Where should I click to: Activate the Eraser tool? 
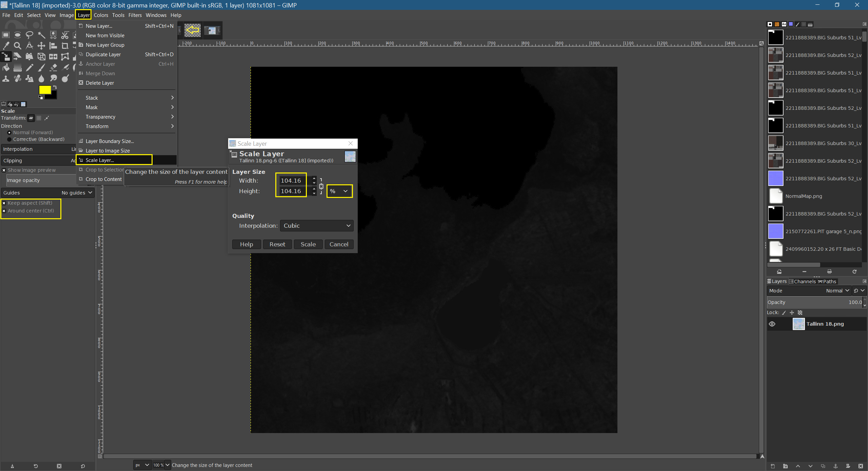click(x=53, y=68)
